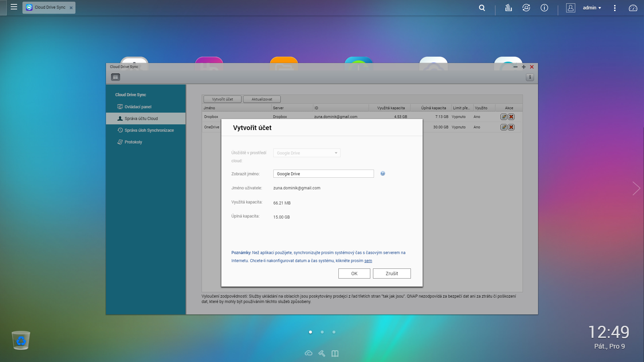The height and width of the screenshot is (362, 644).
Task: Toggle the sidebar panel layout icon
Action: coord(115,77)
